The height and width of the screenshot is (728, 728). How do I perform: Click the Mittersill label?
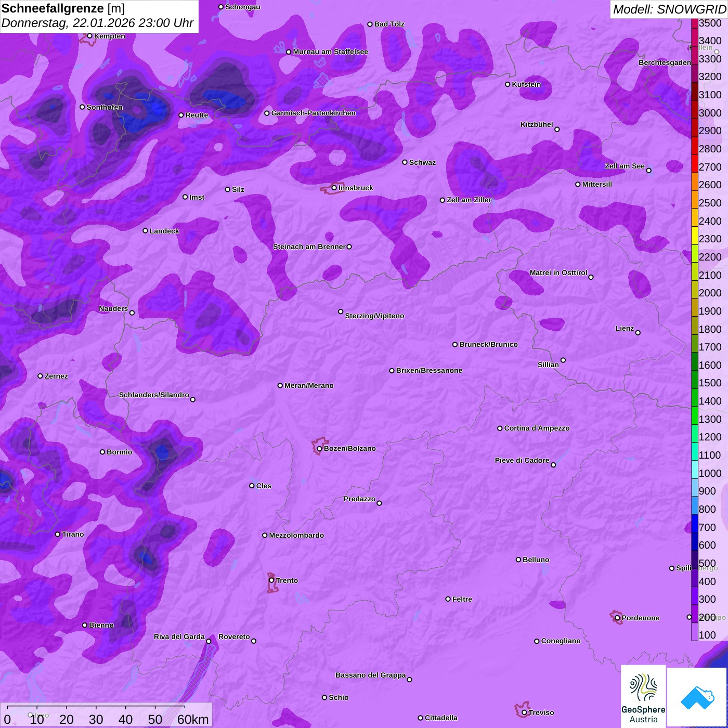(597, 184)
